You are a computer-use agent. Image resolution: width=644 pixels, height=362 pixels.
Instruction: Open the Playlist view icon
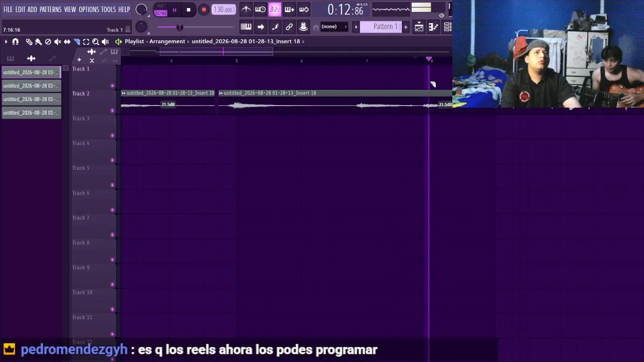419,27
